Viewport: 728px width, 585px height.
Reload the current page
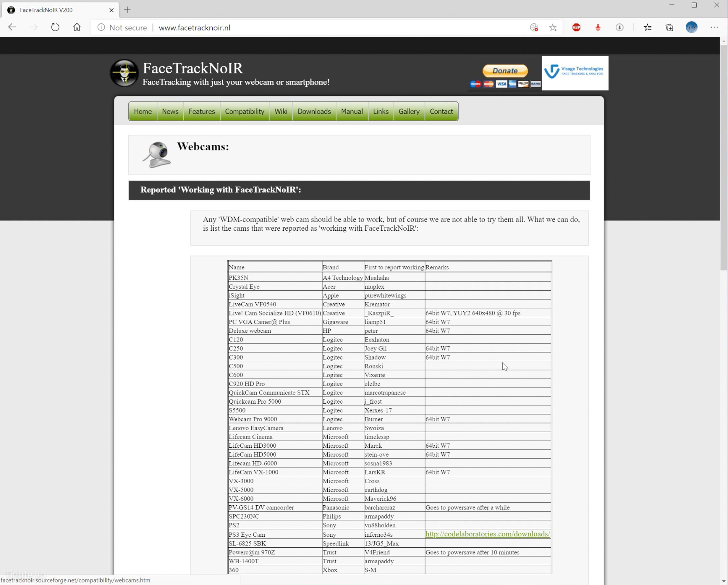(55, 27)
